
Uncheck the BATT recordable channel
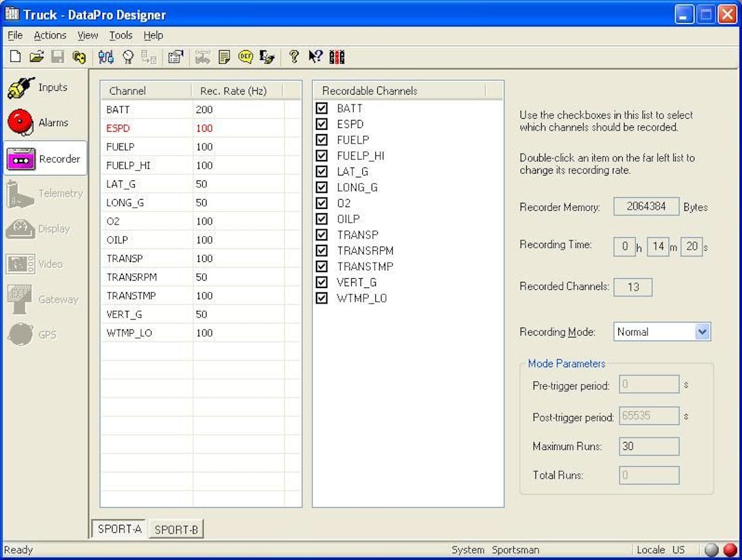pyautogui.click(x=322, y=108)
